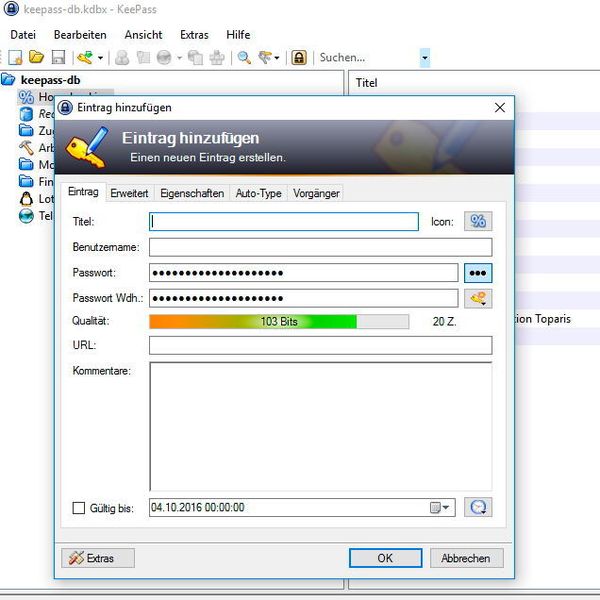Open the password generator key button
The height and width of the screenshot is (600, 600).
[478, 298]
